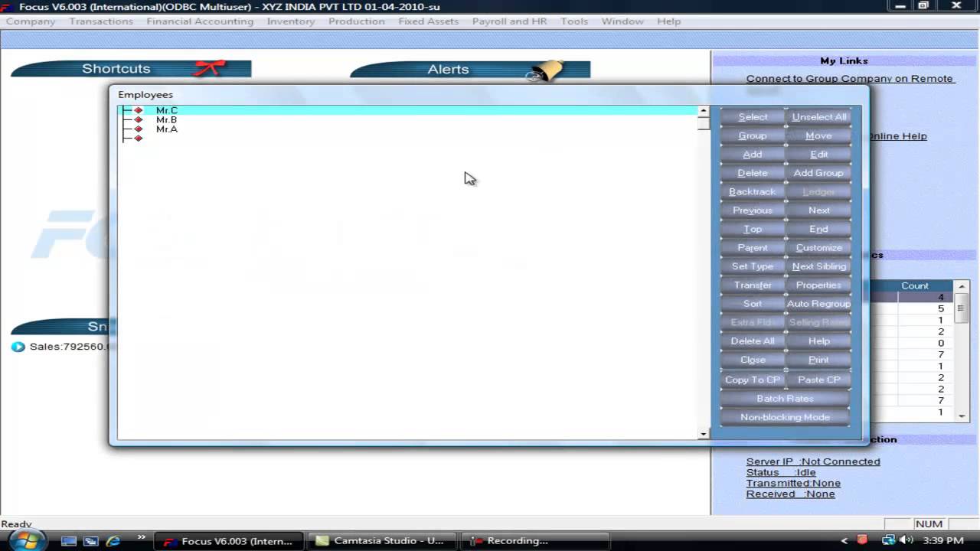Click the Paste CP button

(x=818, y=380)
